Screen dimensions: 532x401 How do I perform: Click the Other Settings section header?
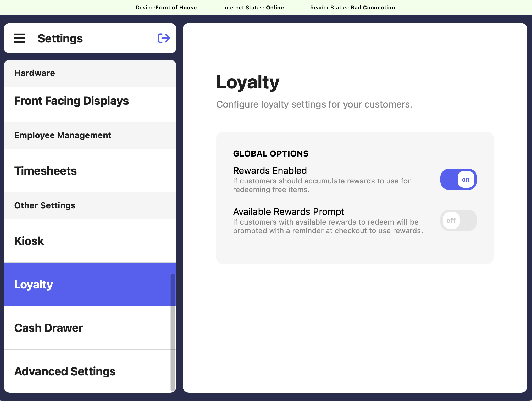pos(45,205)
